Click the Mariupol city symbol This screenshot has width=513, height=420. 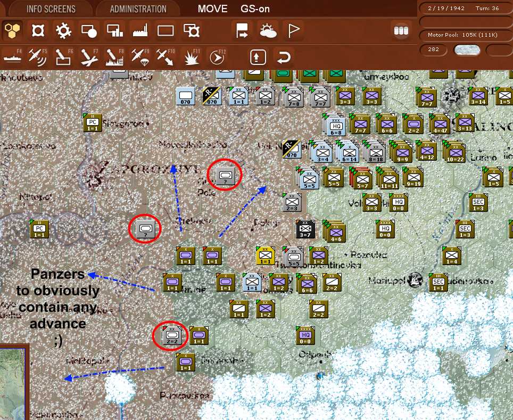(416, 280)
